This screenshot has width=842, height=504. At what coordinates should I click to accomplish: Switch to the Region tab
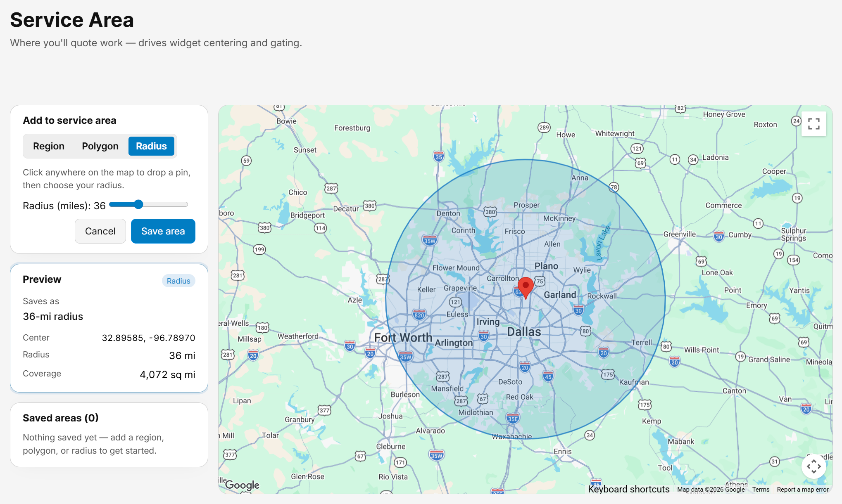pyautogui.click(x=49, y=146)
